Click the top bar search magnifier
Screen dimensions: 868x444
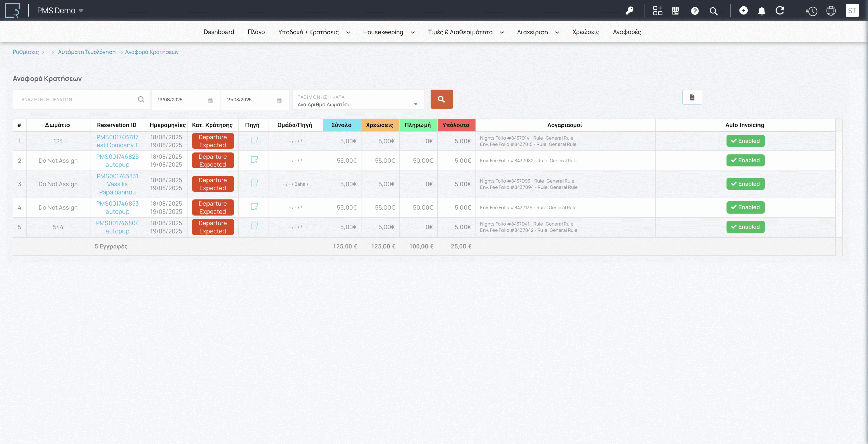coord(714,11)
